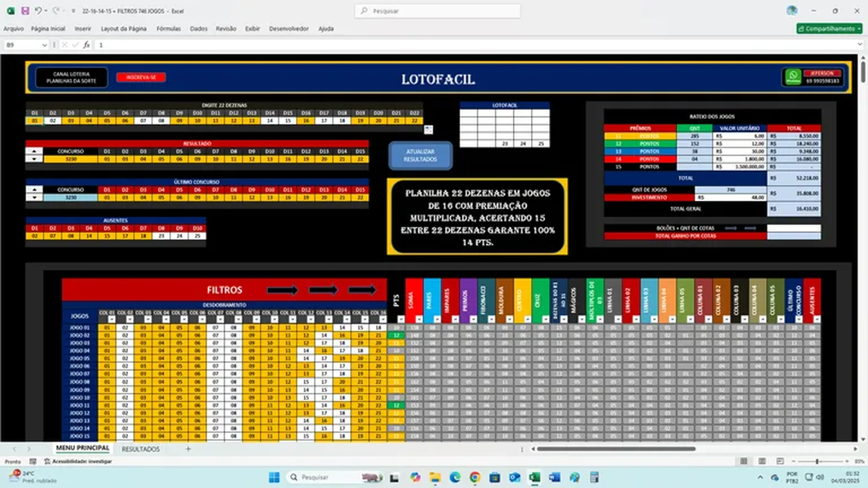Image resolution: width=868 pixels, height=488 pixels.
Task: Open the FIBONACCI column filter dropdown
Action: point(491,319)
